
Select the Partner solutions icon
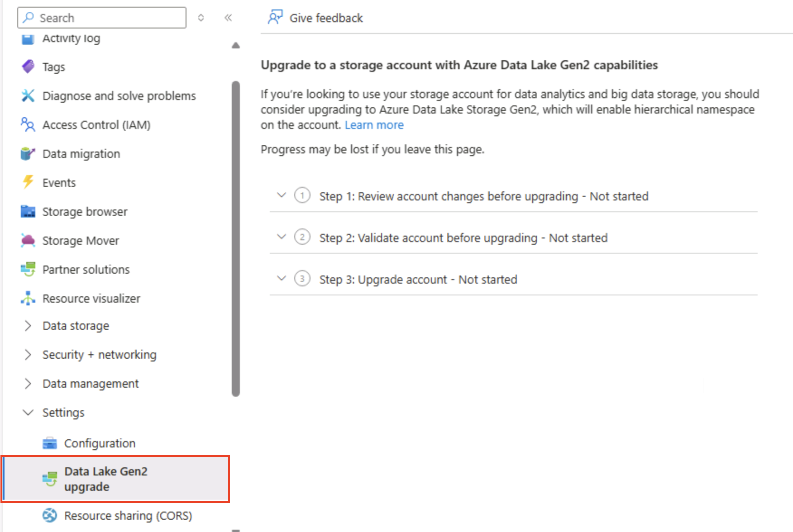(28, 269)
